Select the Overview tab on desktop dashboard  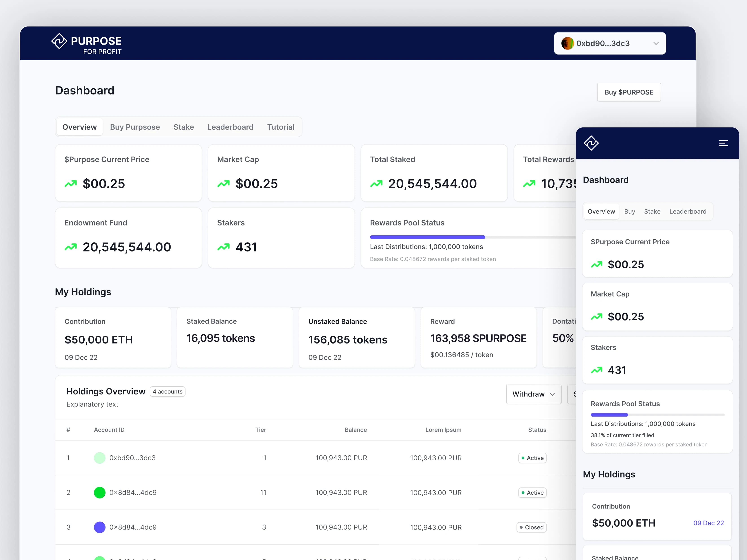[80, 127]
